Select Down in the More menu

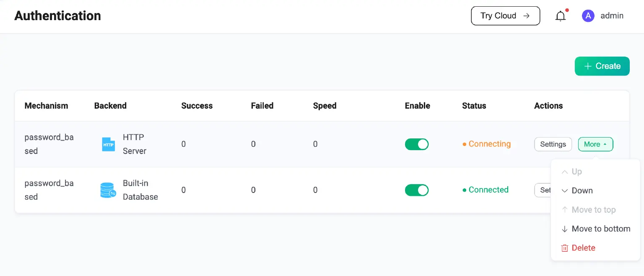click(582, 191)
